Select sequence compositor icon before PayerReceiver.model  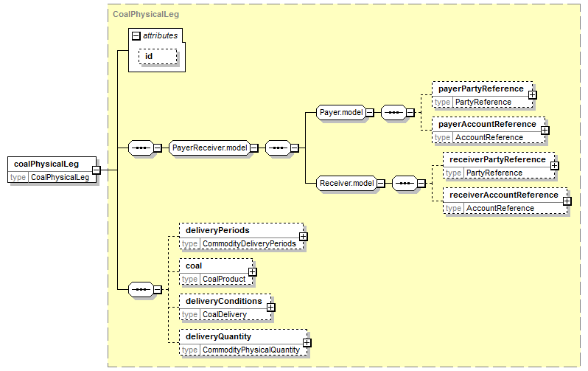tap(141, 148)
